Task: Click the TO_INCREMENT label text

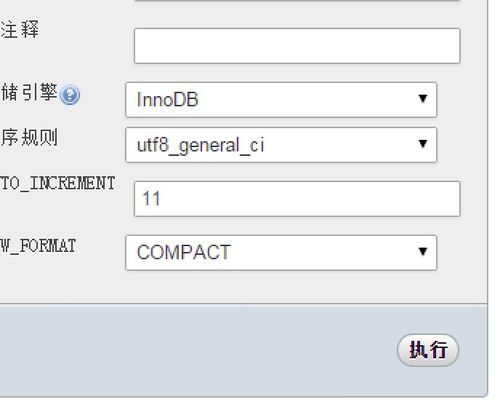Action: (x=58, y=184)
